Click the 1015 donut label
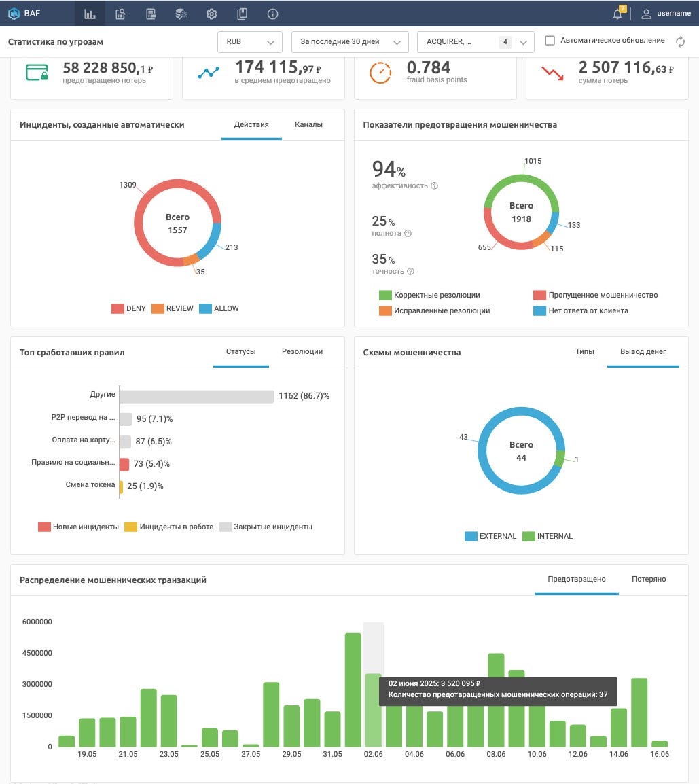This screenshot has width=699, height=784. coord(533,161)
